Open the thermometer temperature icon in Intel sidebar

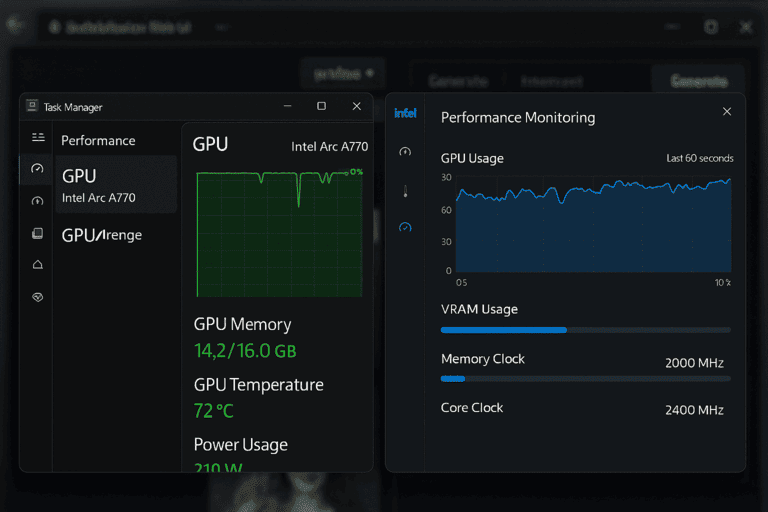(405, 191)
